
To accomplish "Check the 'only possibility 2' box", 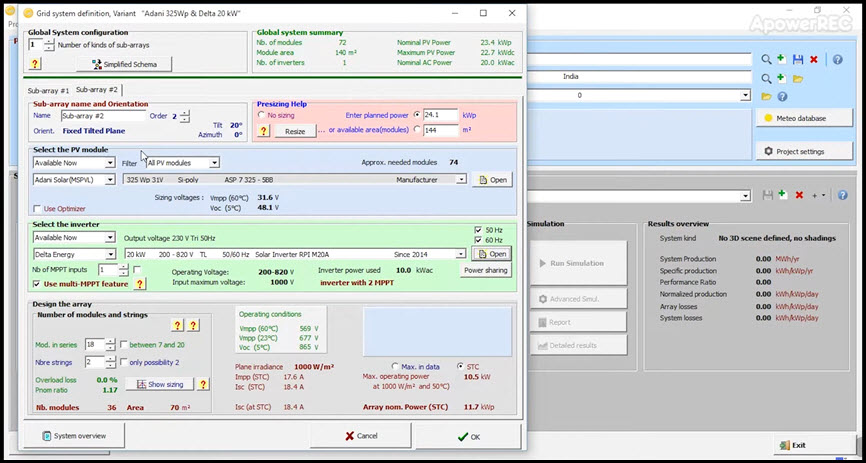I will (x=124, y=362).
